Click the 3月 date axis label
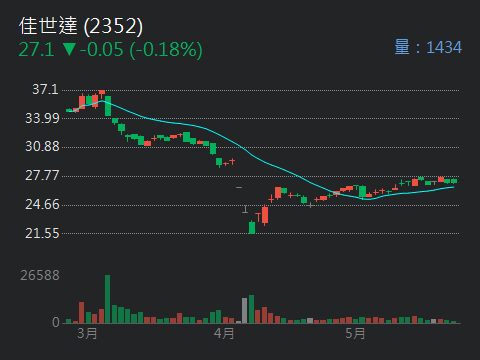480x360 pixels. coord(87,333)
